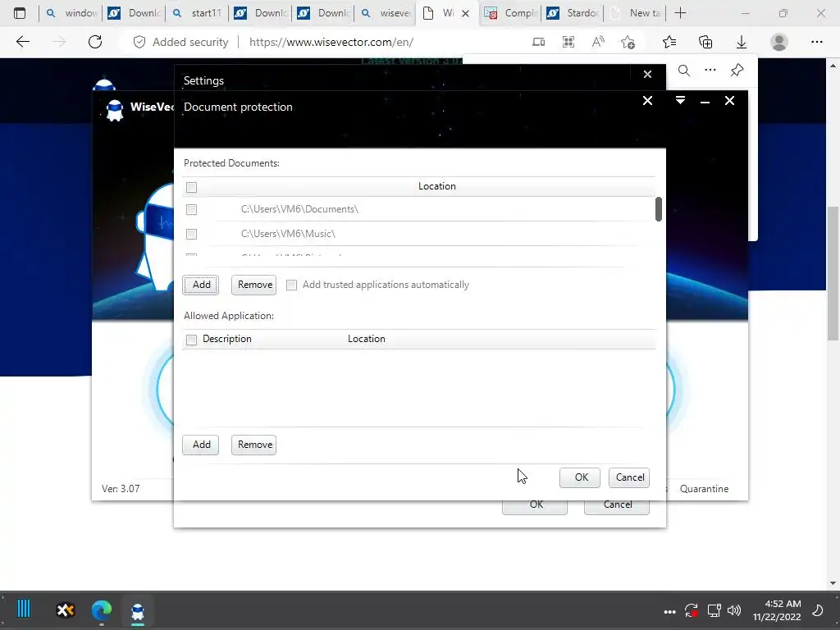The height and width of the screenshot is (630, 840).
Task: Switch to the 'start11' search tab
Action: coord(199,13)
